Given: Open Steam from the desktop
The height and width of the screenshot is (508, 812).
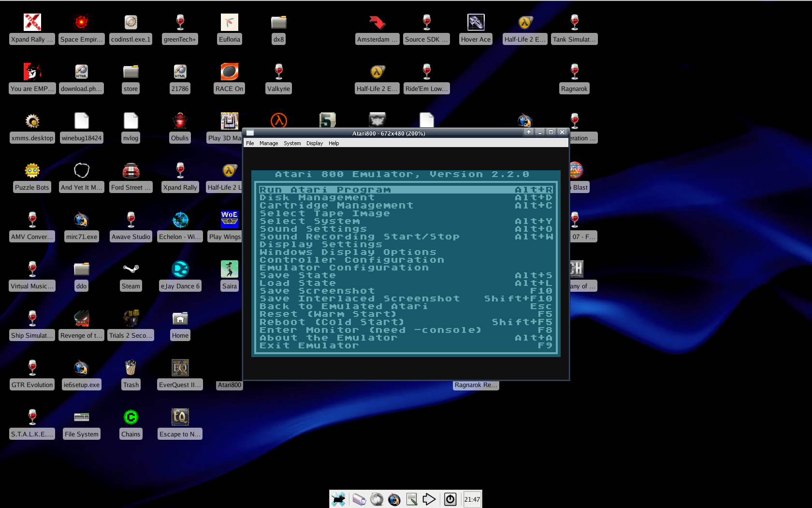Looking at the screenshot, I should (x=130, y=273).
